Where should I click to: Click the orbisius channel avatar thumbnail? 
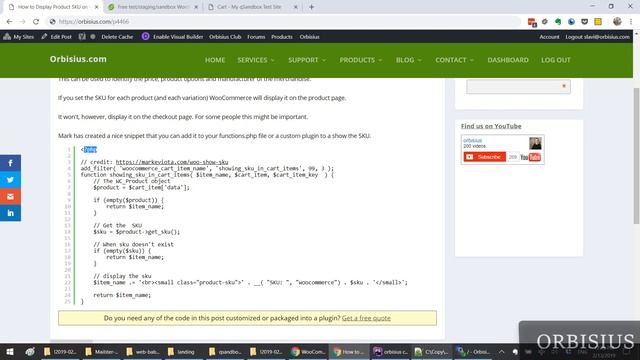pos(535,143)
